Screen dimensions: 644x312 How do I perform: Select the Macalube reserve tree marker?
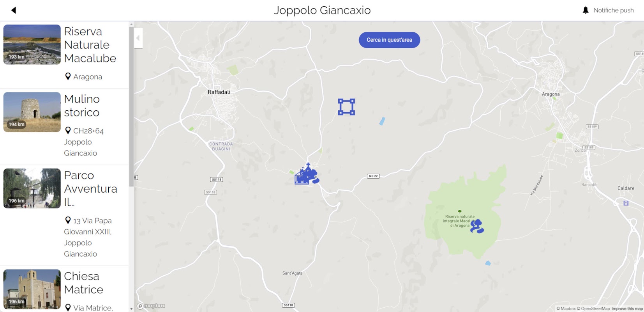(x=477, y=226)
